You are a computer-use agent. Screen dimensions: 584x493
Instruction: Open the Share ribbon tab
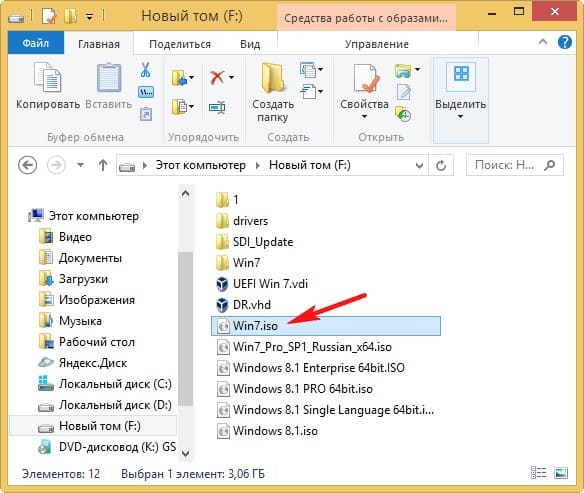(x=180, y=44)
